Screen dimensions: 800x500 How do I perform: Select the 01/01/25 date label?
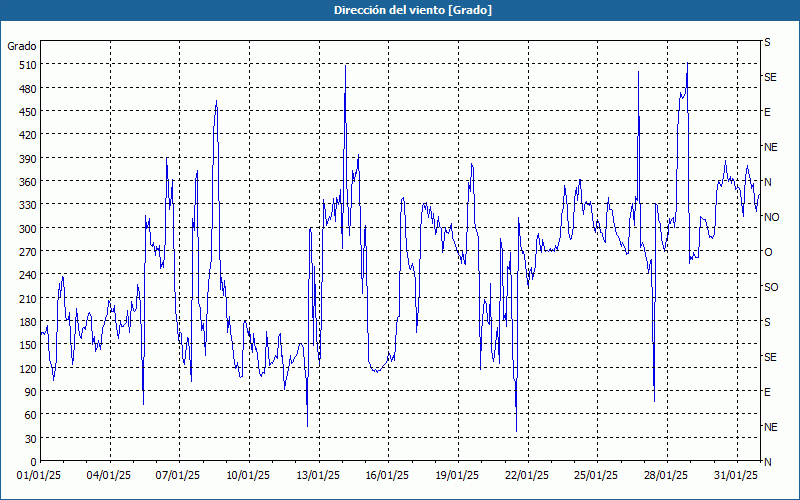39,476
